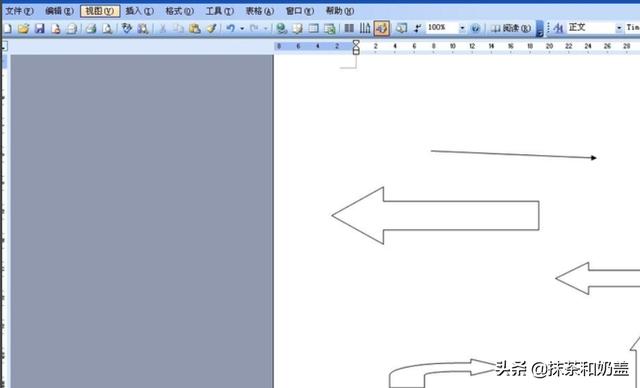Open the 正文 style dropdown
The width and height of the screenshot is (640, 388).
pyautogui.click(x=619, y=28)
